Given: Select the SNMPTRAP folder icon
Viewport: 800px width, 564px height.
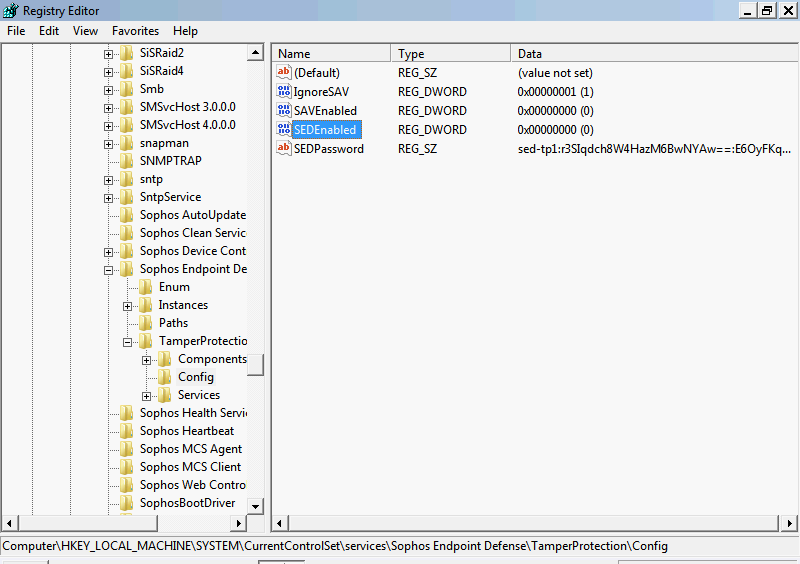Looking at the screenshot, I should [x=126, y=161].
